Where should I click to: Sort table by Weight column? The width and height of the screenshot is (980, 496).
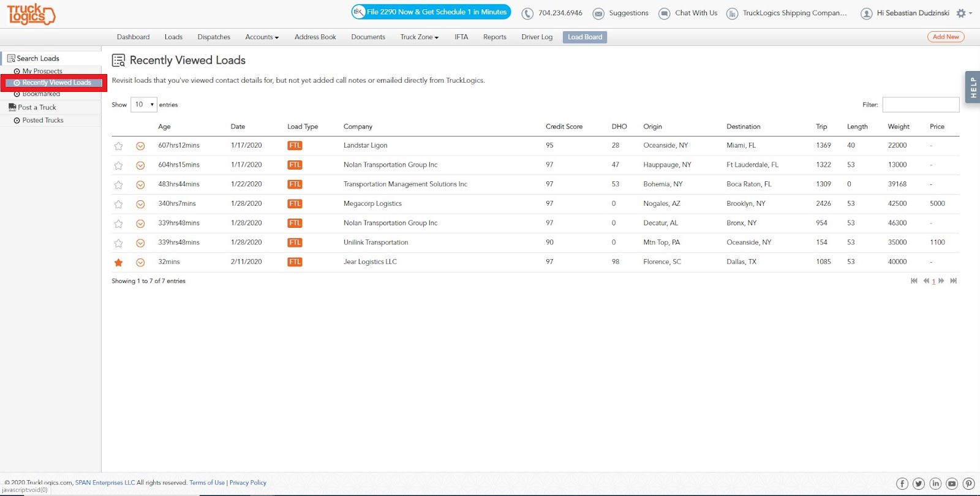coord(899,127)
